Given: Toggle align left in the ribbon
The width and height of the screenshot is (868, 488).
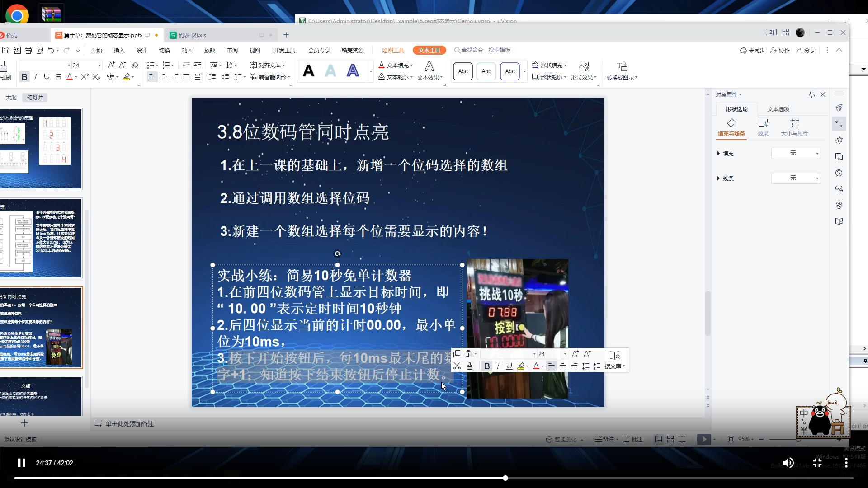Looking at the screenshot, I should (152, 77).
